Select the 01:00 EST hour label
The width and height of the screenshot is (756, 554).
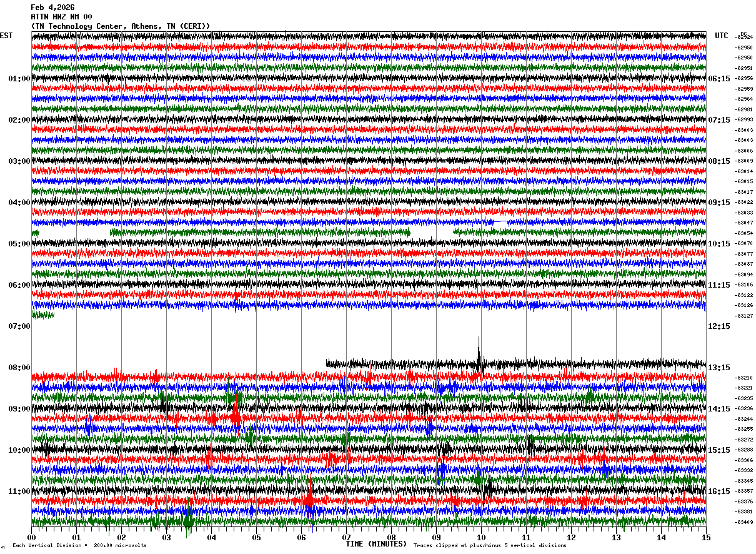[x=19, y=79]
